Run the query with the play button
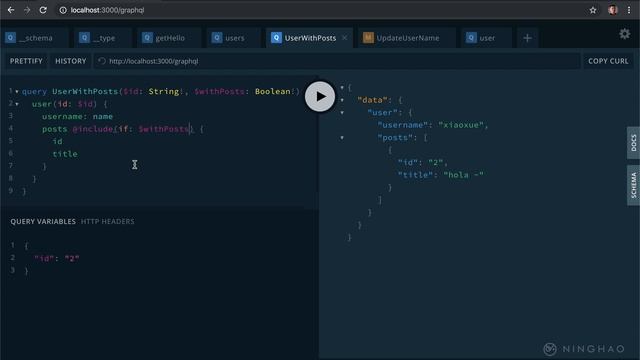Viewport: 640px width, 360px height. coord(320,96)
